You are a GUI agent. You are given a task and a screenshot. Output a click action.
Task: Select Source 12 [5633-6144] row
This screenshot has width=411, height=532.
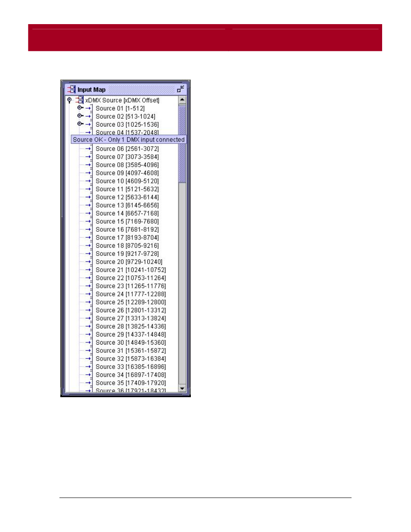(x=127, y=197)
